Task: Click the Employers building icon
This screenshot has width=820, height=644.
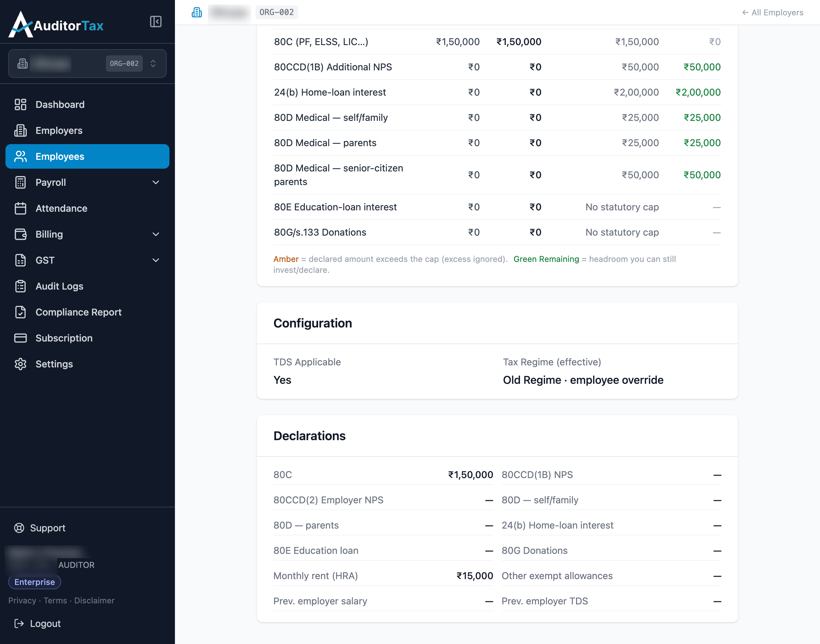Action: pyautogui.click(x=20, y=130)
